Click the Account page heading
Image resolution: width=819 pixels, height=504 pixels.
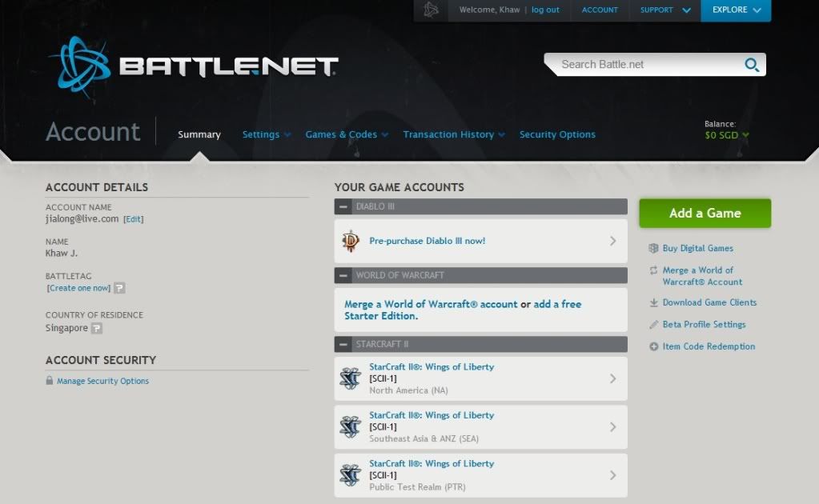[93, 131]
